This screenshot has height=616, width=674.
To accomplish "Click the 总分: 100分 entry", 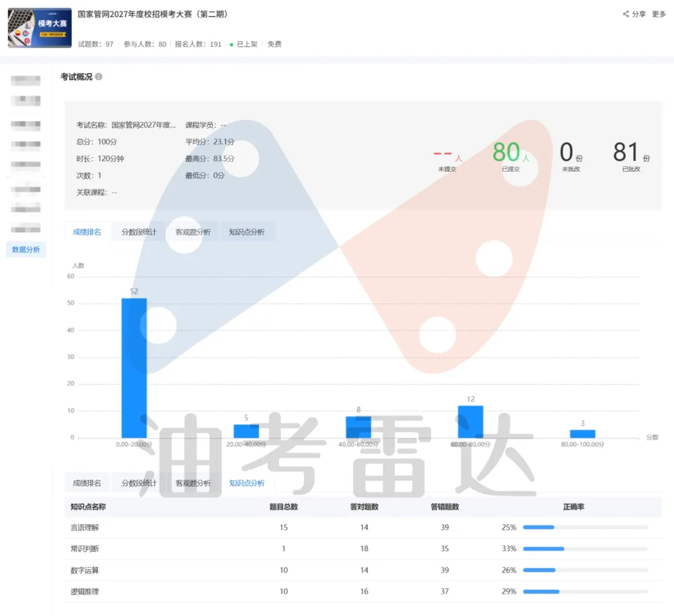I will pos(97,142).
